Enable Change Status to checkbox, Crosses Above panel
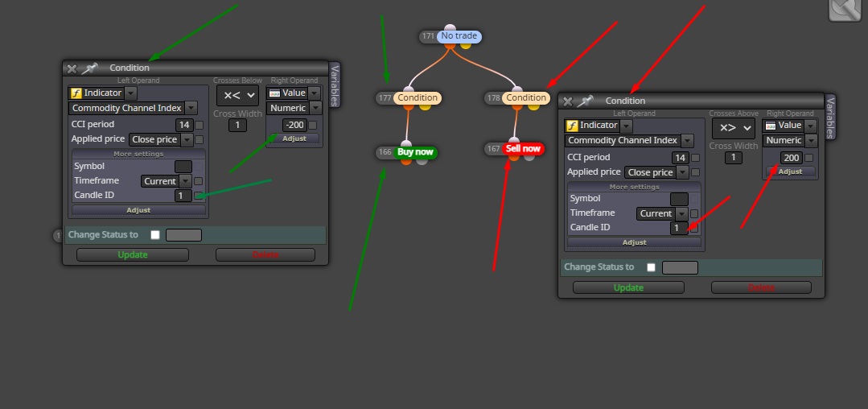 tap(651, 267)
